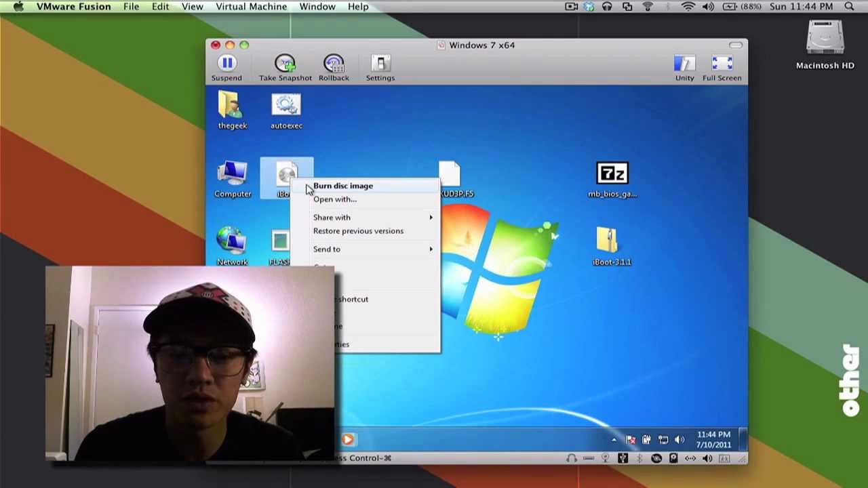Select the mb_bios_ga 7z archive icon
868x488 pixels.
[612, 180]
